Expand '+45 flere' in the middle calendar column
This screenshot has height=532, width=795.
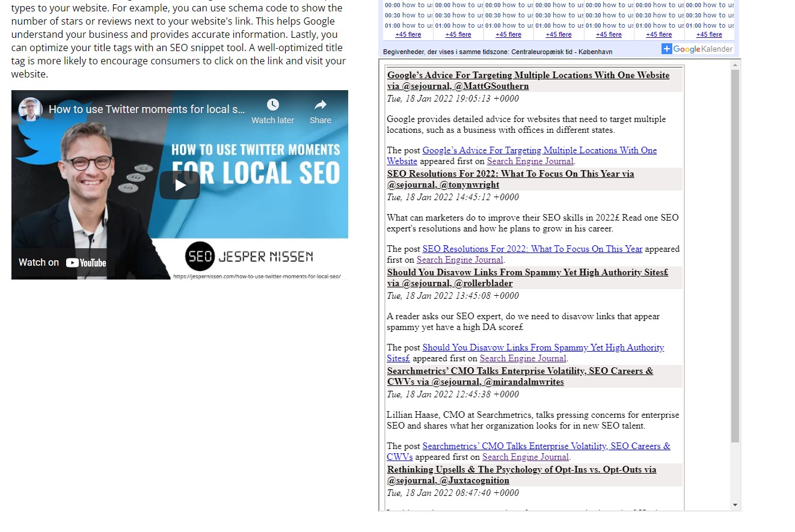click(x=559, y=34)
